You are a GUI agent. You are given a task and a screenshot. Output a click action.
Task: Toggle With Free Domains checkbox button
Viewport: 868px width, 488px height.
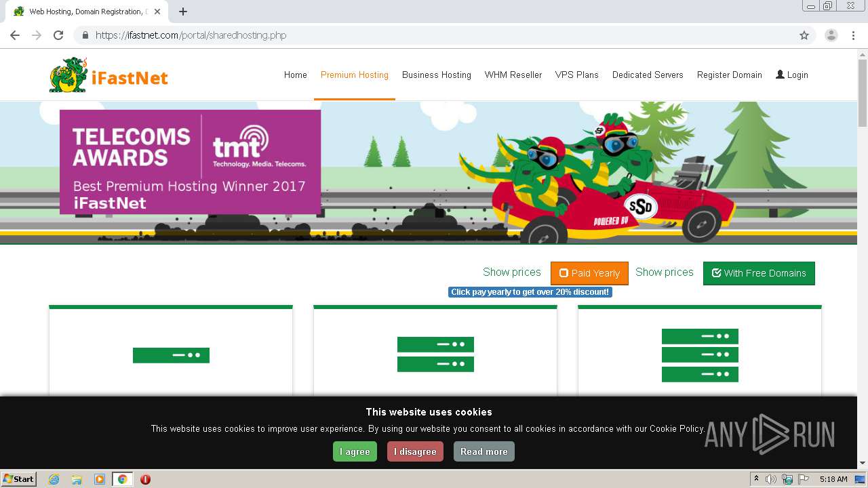coord(759,273)
